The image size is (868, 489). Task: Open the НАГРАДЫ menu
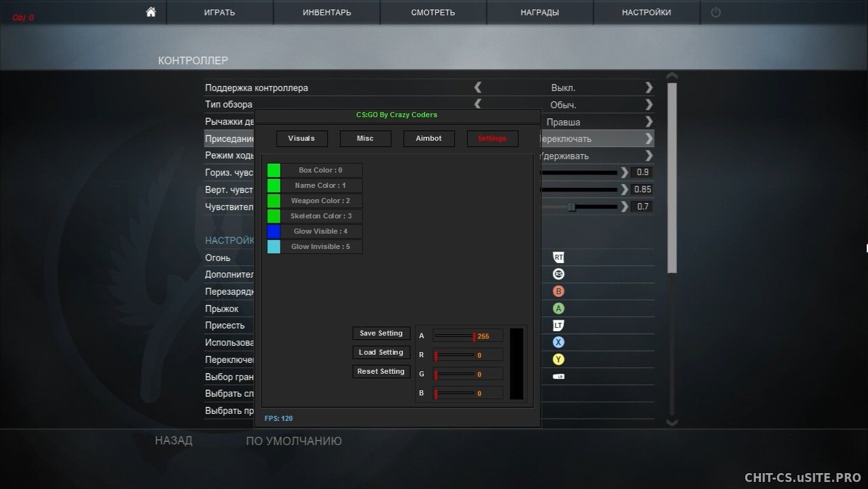click(540, 12)
